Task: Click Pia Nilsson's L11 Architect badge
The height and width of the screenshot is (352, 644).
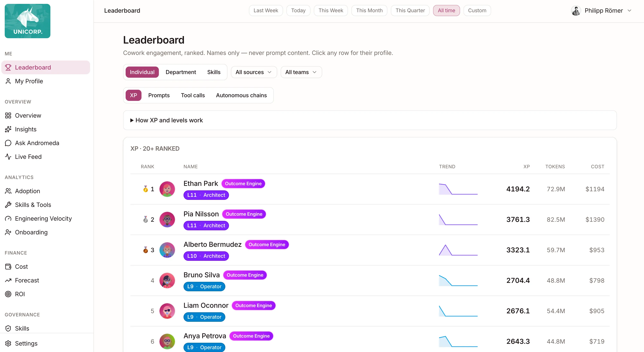Action: 206,226
